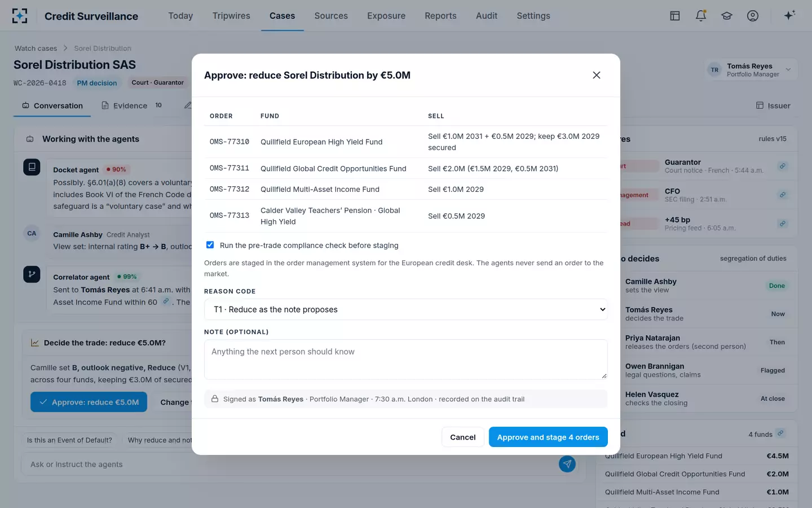The width and height of the screenshot is (812, 508).
Task: Switch to the Evidence tab
Action: 131,106
